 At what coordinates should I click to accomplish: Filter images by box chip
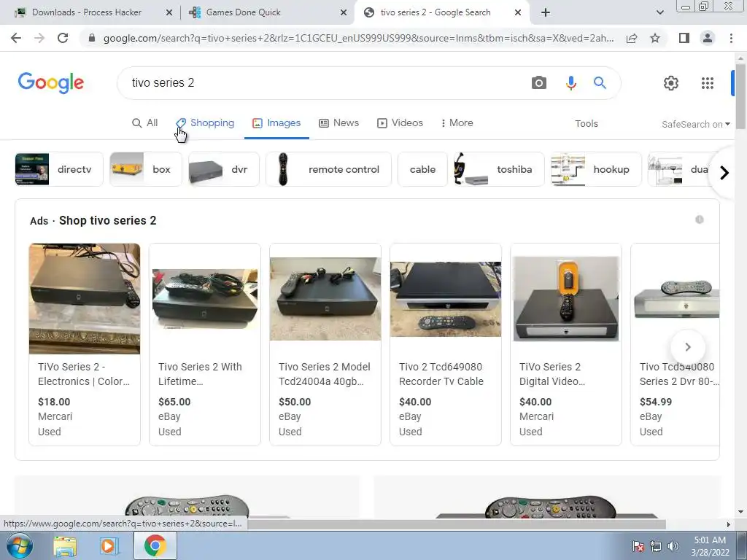(146, 169)
